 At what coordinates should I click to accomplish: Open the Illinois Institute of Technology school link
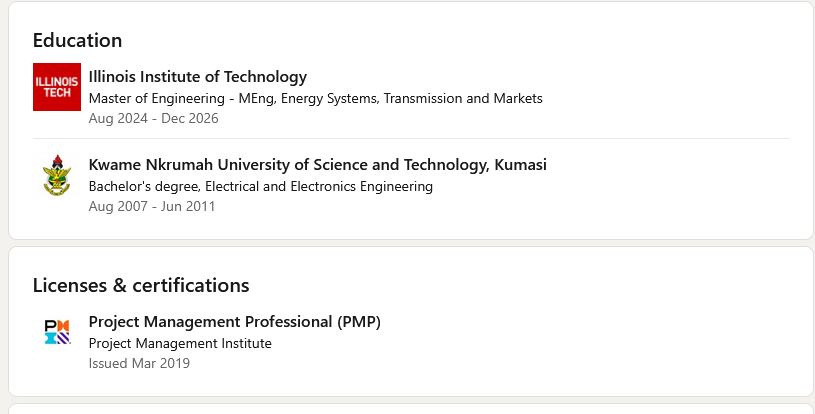197,77
